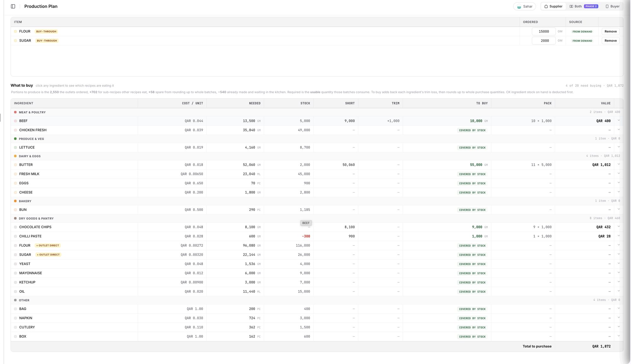Remove the SUGAR ordered item
The image size is (631, 364).
tap(610, 41)
